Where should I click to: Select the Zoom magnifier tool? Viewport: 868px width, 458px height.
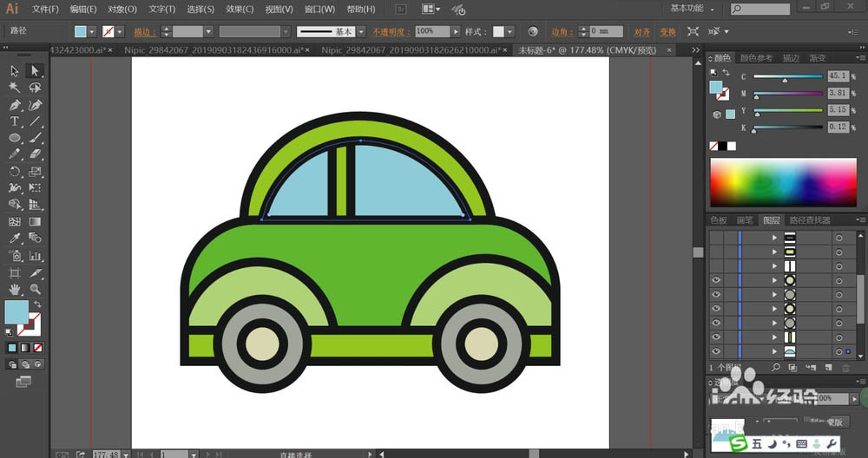pos(35,289)
